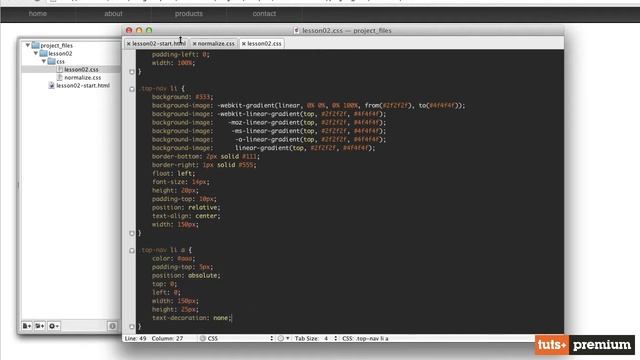Click the Line: 49 indicator
640x360 pixels.
tap(135, 338)
